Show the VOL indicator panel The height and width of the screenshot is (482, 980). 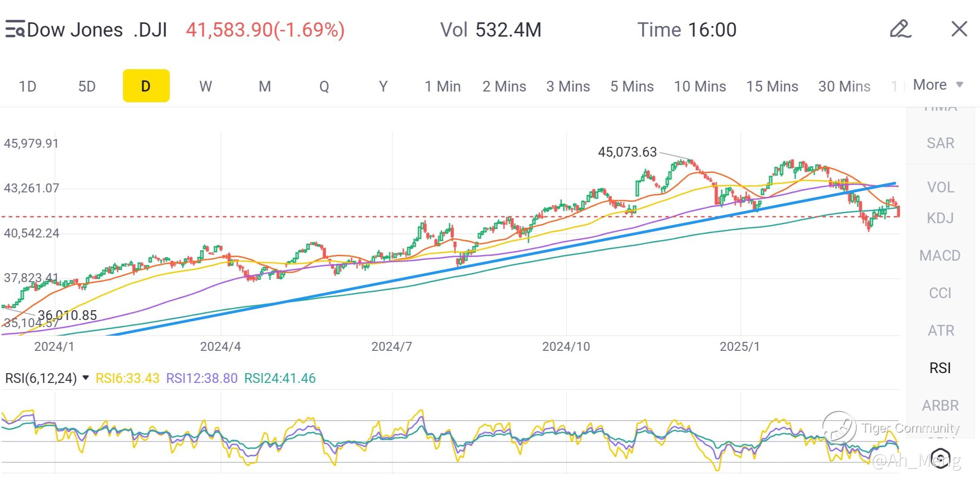pos(940,187)
